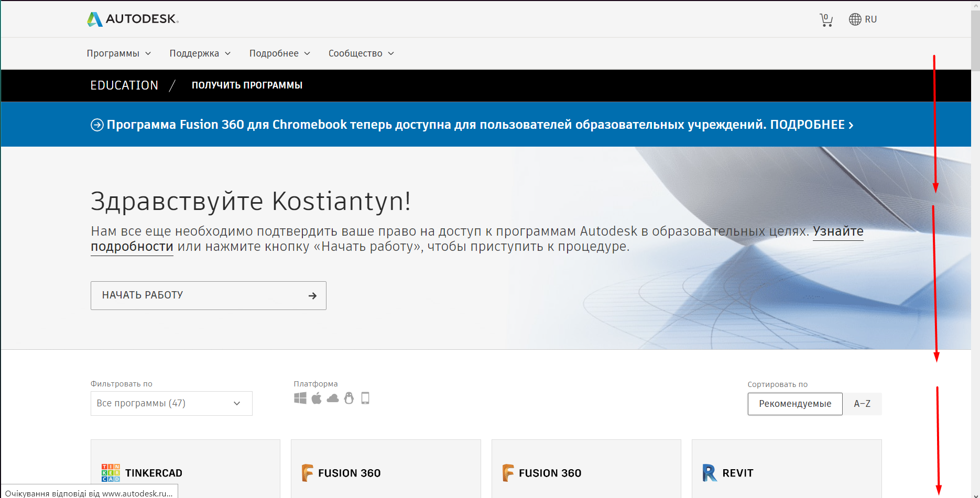The width and height of the screenshot is (980, 498).
Task: Click the Revit logo icon
Action: [x=710, y=473]
